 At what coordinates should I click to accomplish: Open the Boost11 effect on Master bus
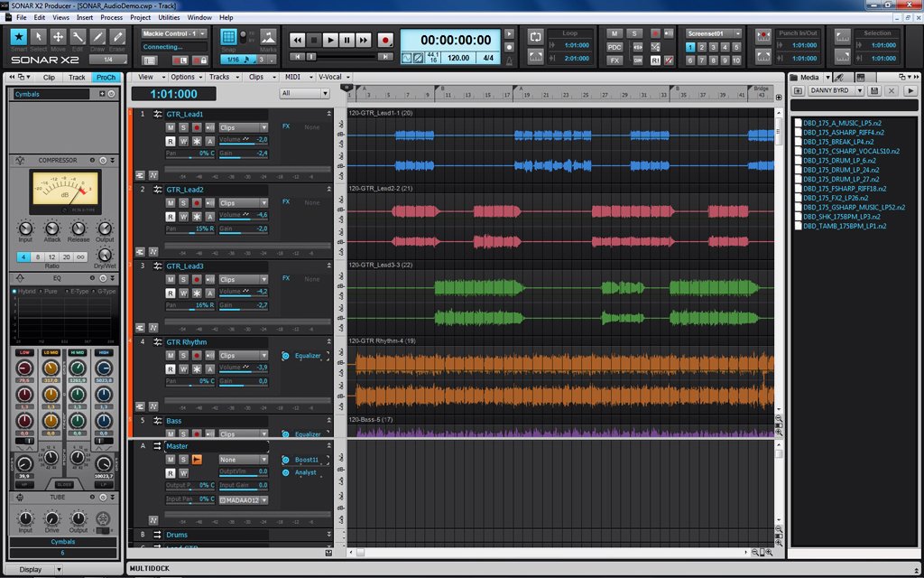click(x=307, y=460)
